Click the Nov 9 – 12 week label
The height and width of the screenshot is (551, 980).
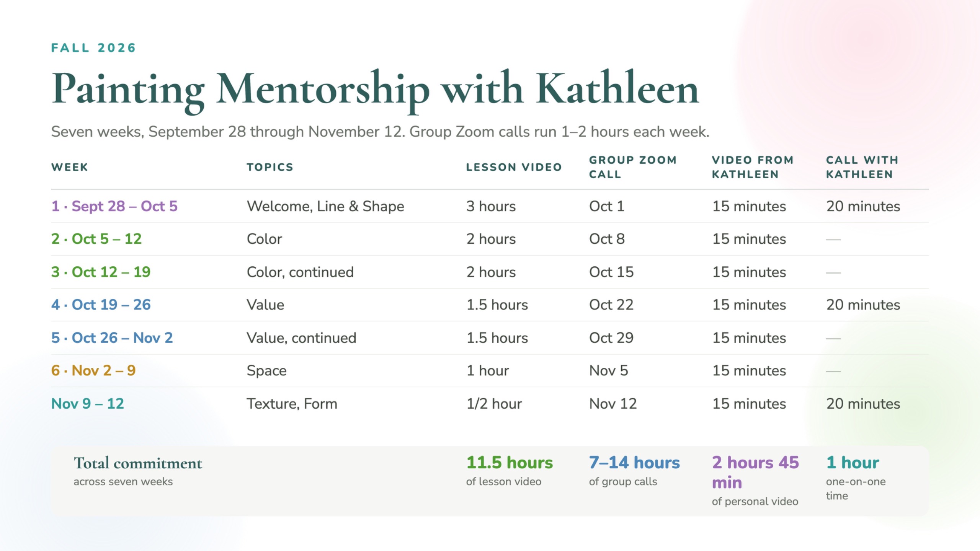(88, 404)
